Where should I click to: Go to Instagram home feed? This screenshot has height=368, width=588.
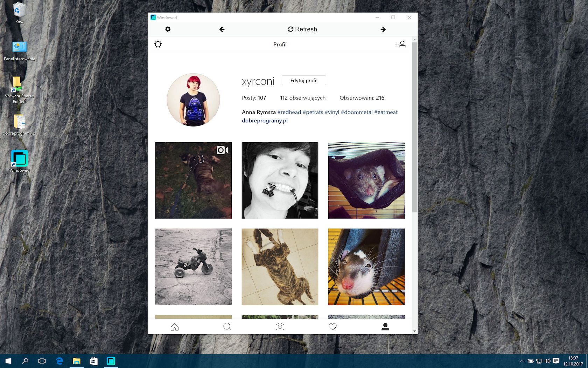[175, 327]
